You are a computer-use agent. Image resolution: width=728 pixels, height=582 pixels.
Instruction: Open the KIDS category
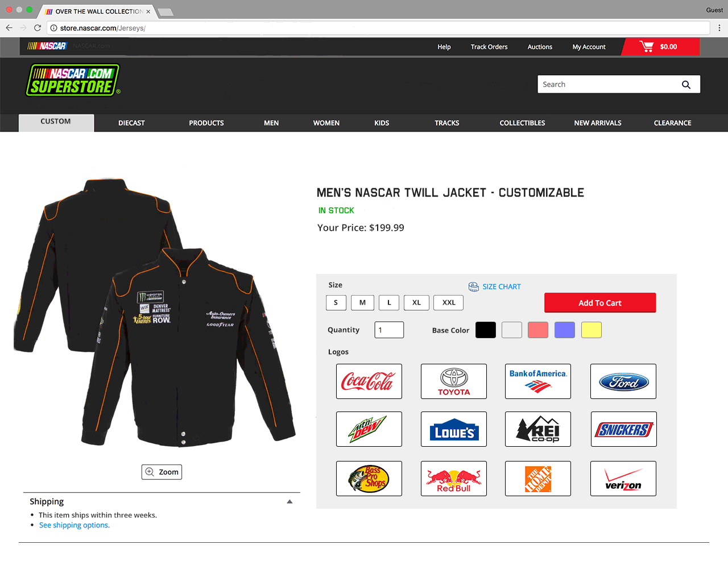coord(382,123)
